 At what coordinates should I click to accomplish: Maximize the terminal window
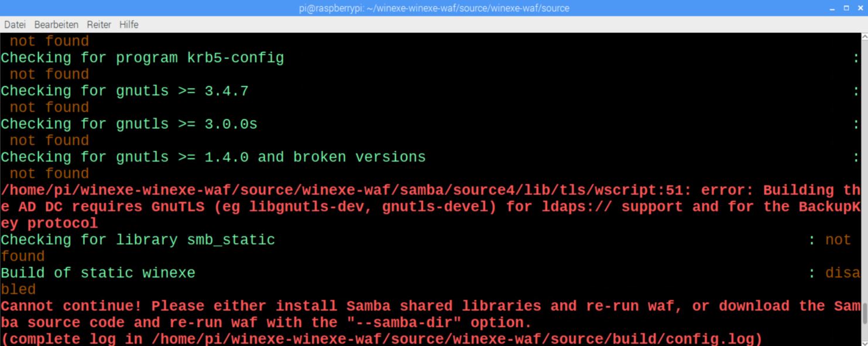click(x=846, y=8)
